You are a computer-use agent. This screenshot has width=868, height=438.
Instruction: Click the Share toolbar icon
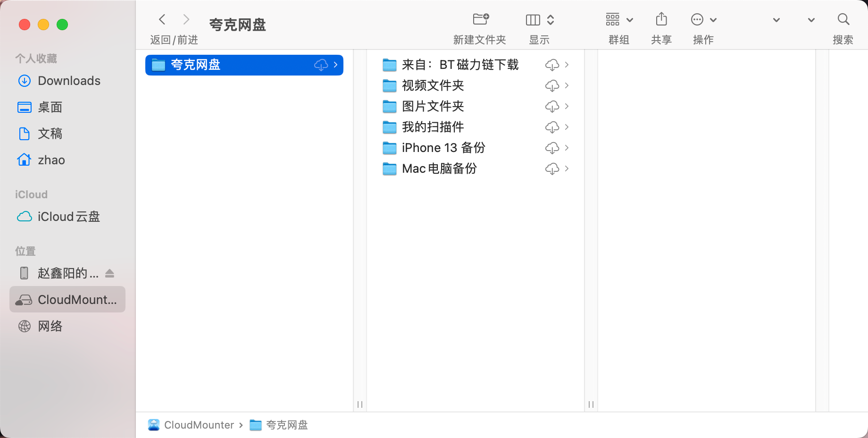(x=661, y=19)
